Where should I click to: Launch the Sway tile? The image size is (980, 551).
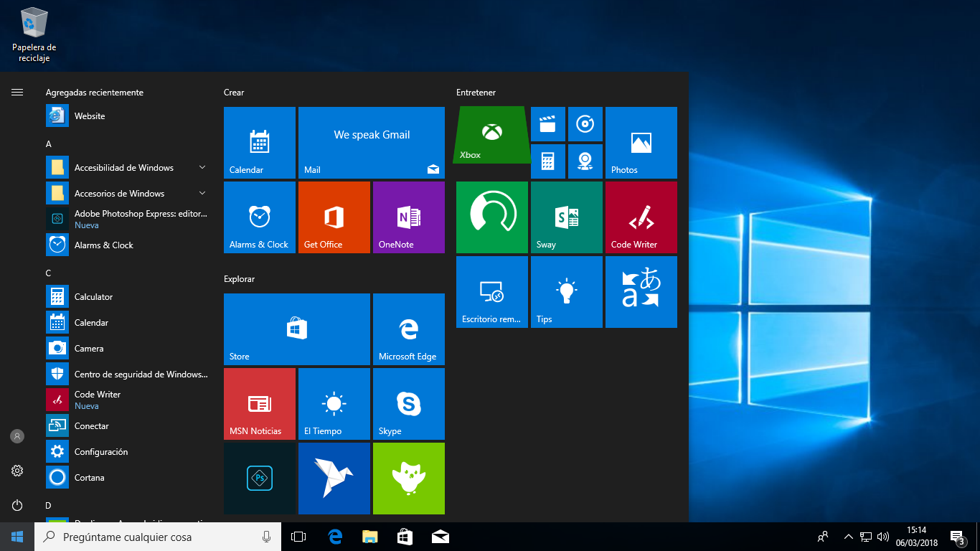coord(567,217)
